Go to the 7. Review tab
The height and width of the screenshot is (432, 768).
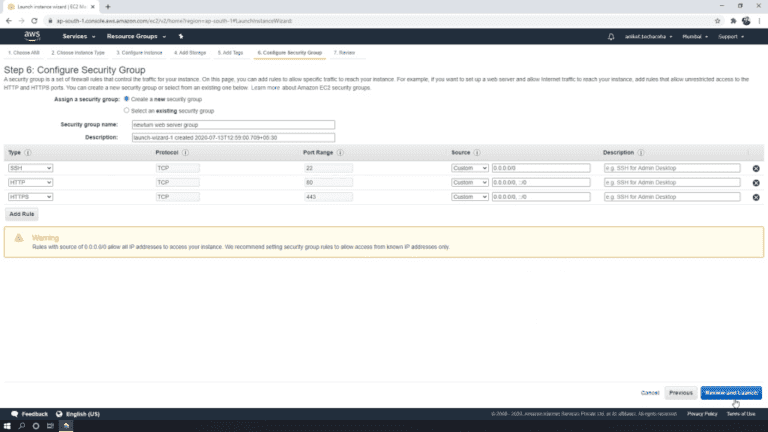click(x=344, y=52)
